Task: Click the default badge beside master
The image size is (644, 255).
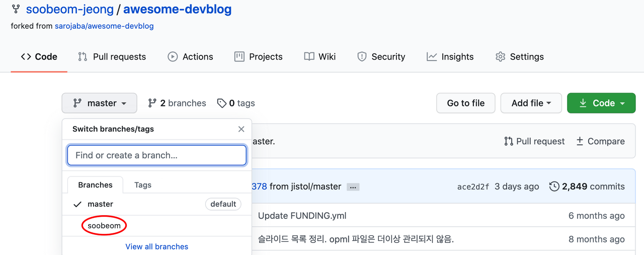Action: [x=223, y=204]
